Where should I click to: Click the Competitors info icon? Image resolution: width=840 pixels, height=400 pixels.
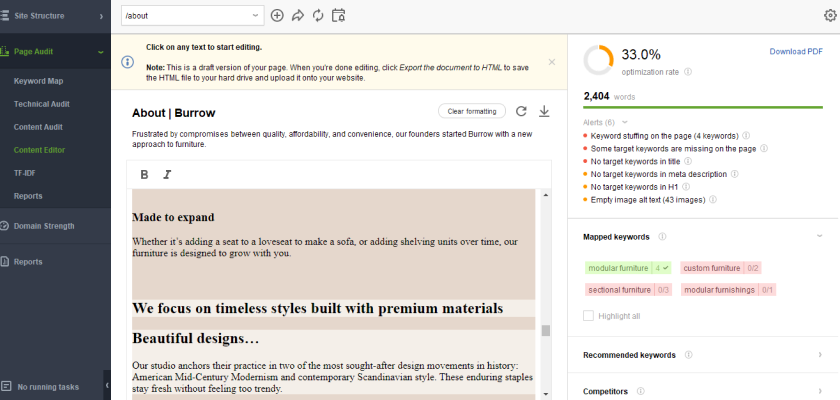(x=641, y=391)
